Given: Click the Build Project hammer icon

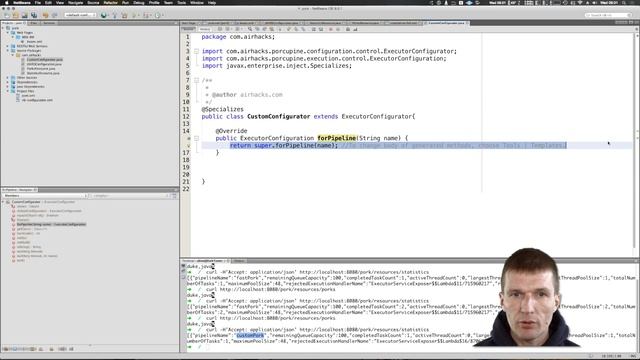Looking at the screenshot, I should tap(115, 15).
